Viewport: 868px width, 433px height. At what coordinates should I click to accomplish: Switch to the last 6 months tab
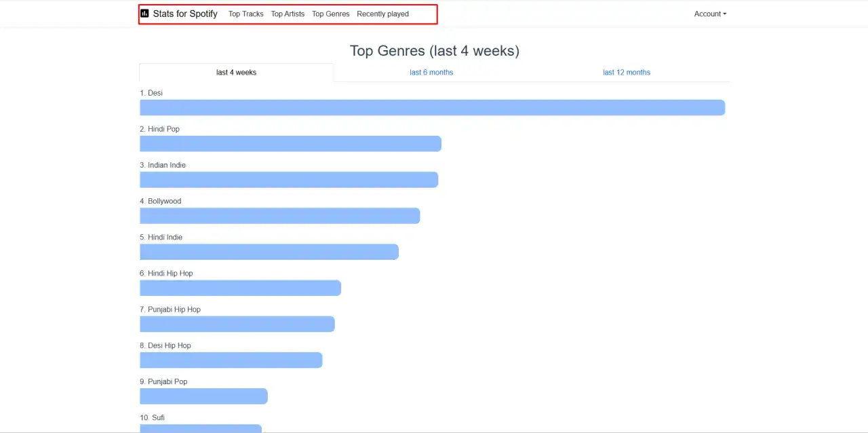431,73
